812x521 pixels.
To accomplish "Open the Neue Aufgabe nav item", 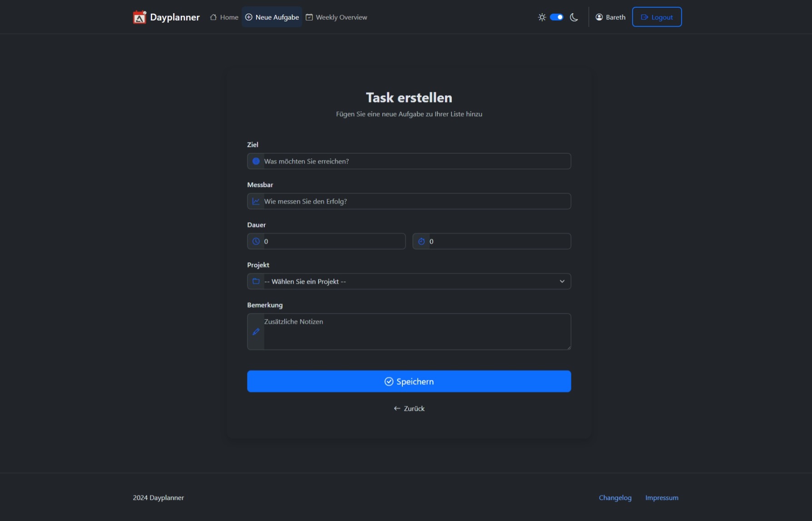I will click(272, 17).
